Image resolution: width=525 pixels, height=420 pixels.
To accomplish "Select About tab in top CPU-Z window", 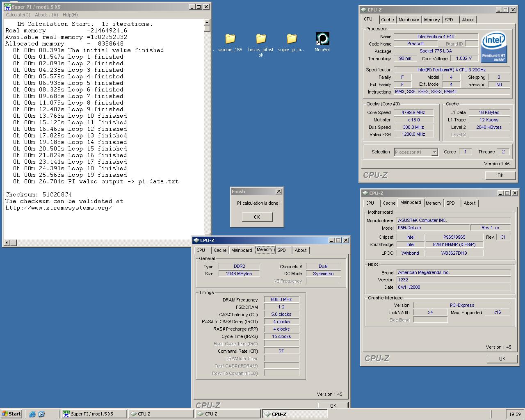I will point(468,20).
